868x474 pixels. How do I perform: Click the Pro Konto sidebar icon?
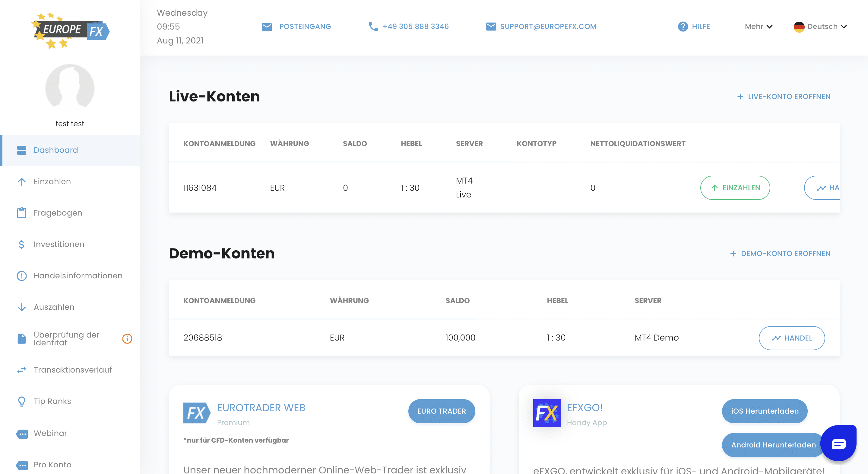pos(22,465)
